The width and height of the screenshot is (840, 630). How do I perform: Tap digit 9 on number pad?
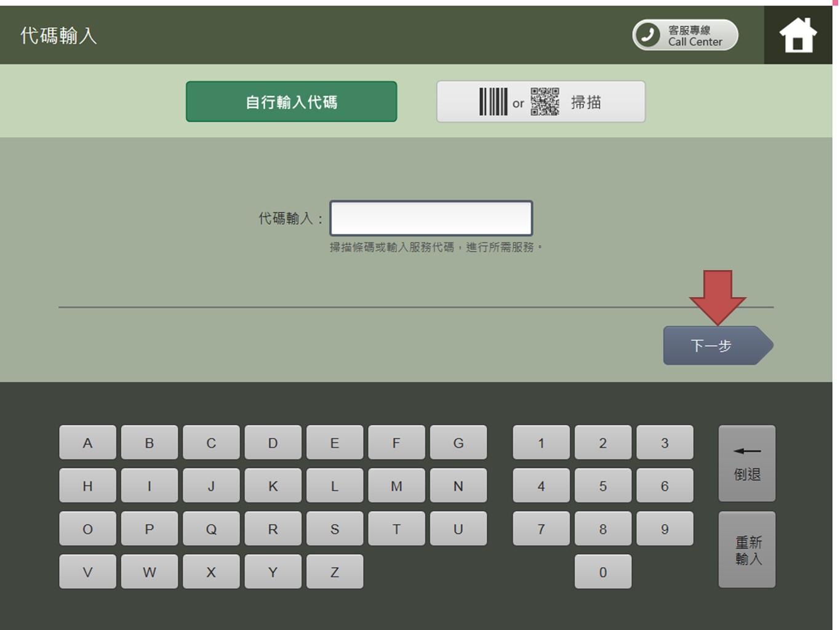coord(665,528)
